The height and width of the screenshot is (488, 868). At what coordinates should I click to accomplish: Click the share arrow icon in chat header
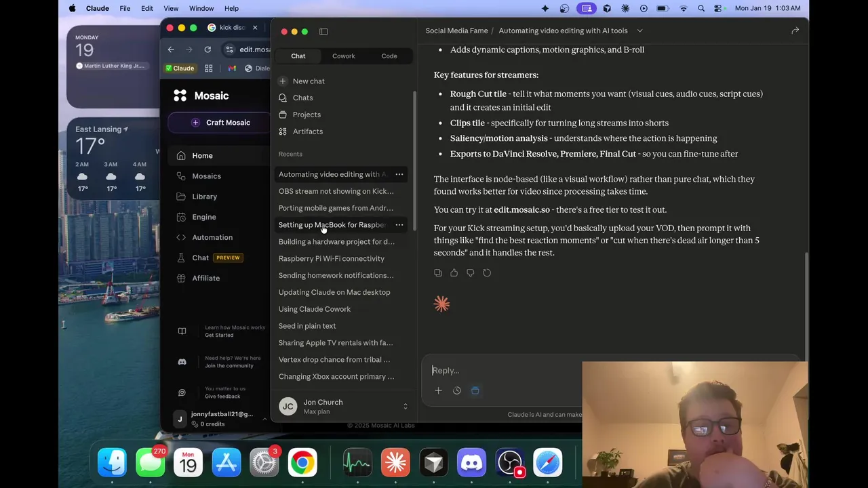(x=795, y=30)
